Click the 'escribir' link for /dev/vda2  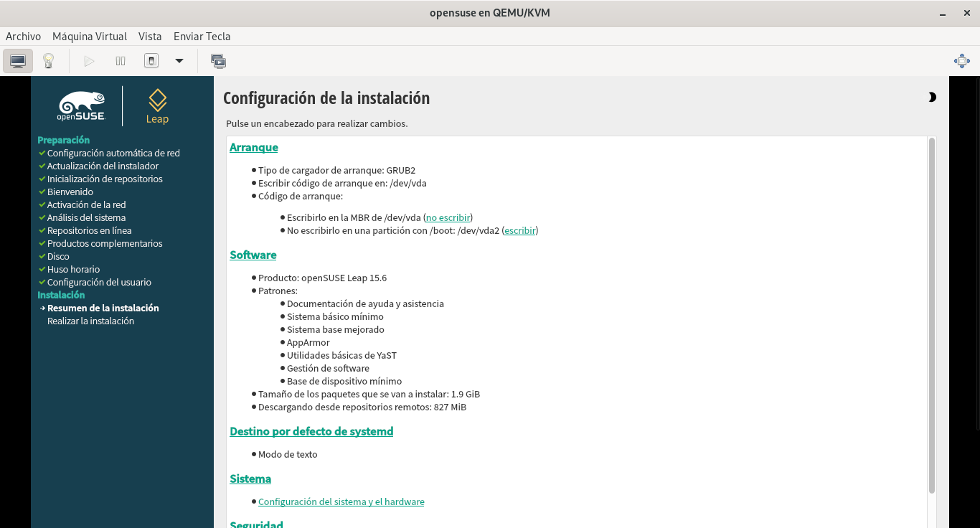(519, 230)
